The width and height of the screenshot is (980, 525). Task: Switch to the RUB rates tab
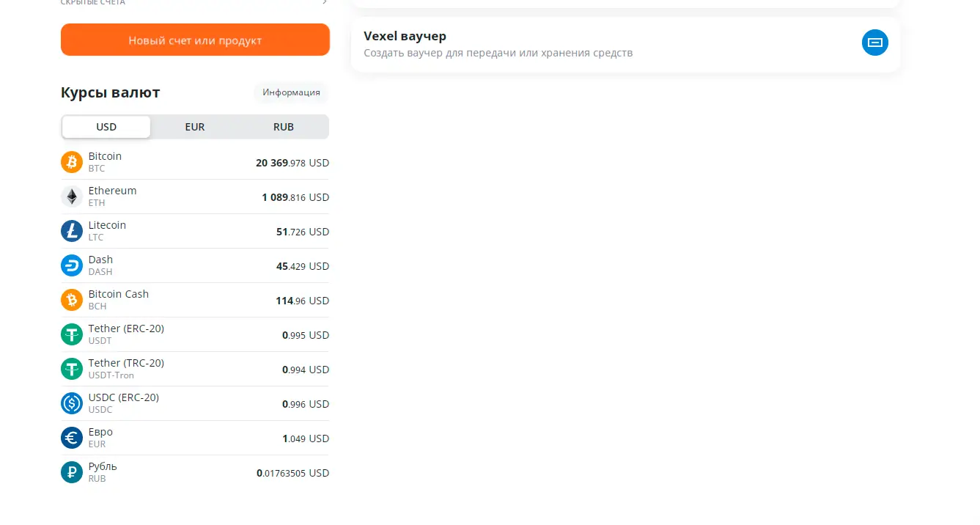point(284,127)
